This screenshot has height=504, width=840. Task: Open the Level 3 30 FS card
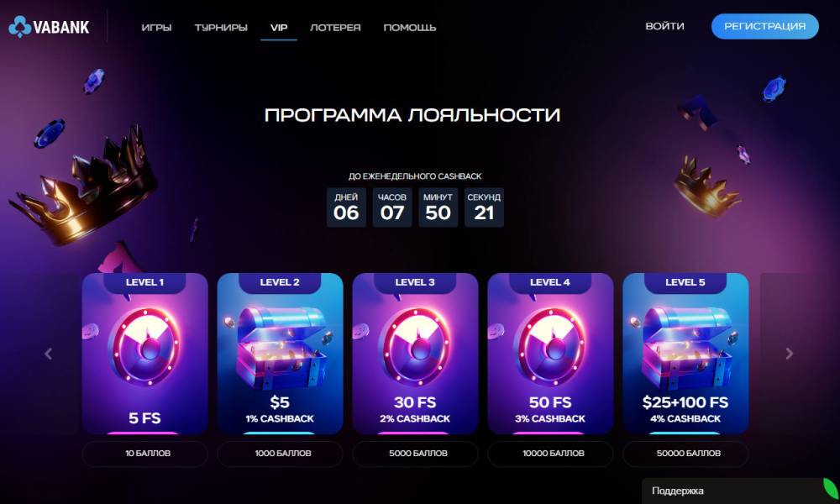pyautogui.click(x=415, y=354)
